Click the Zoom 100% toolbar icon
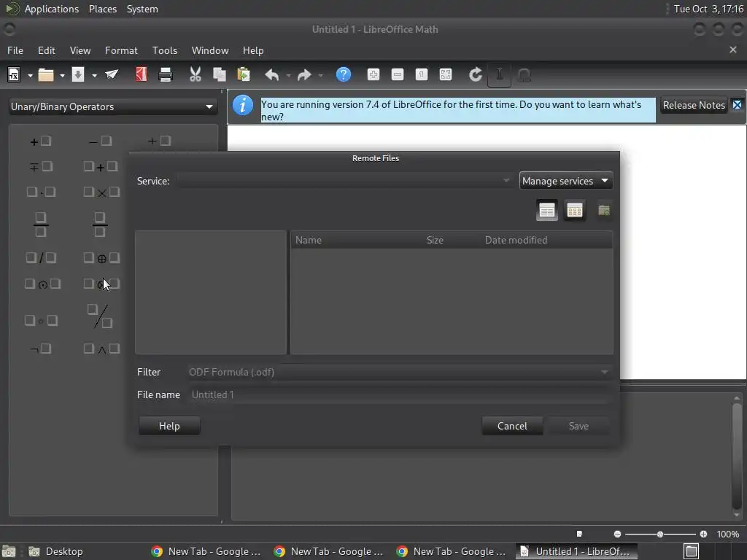Screen dimensions: 747x560 [x=422, y=74]
